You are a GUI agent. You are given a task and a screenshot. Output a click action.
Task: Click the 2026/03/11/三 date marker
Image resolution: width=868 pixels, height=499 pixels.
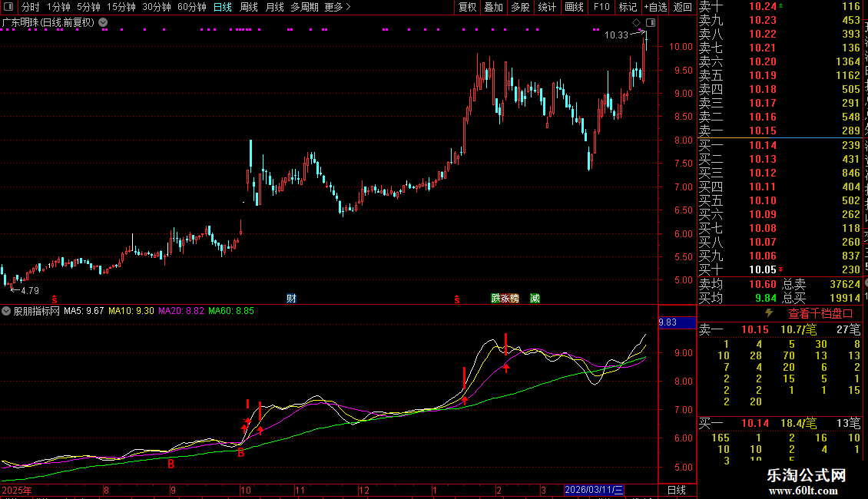pos(594,490)
